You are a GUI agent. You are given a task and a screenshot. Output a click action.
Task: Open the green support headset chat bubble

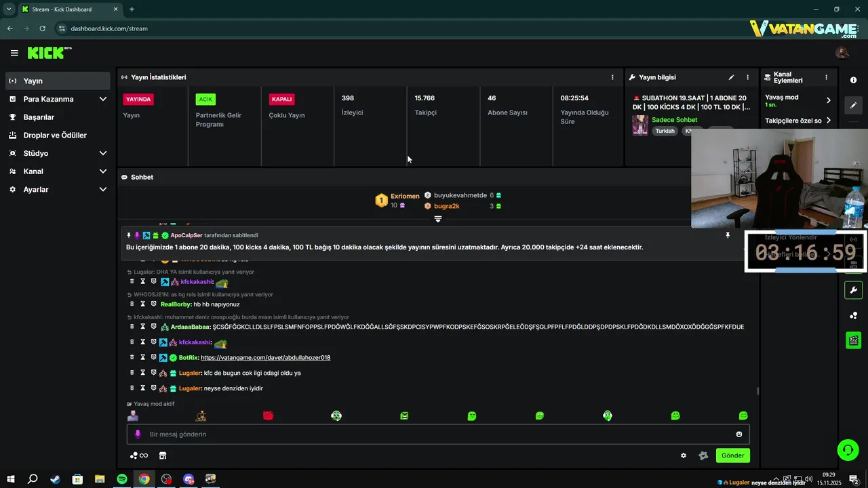(x=847, y=449)
